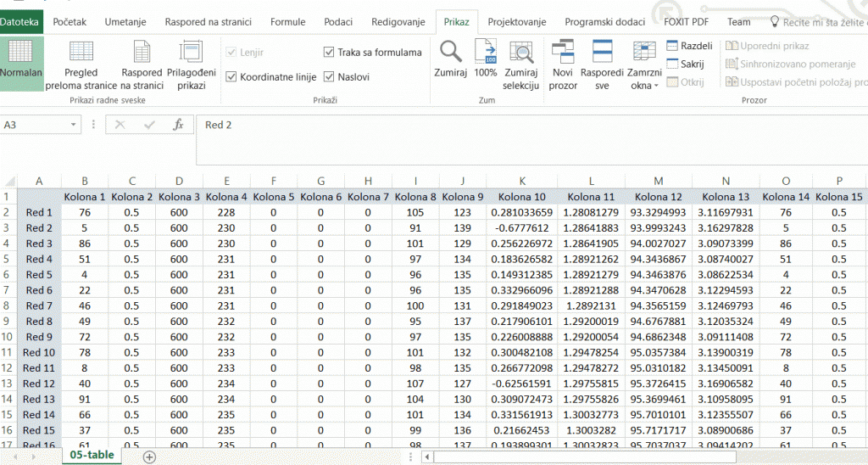Select the Red 7 row label cell
Screen dimensions: 868x465
[x=39, y=305]
